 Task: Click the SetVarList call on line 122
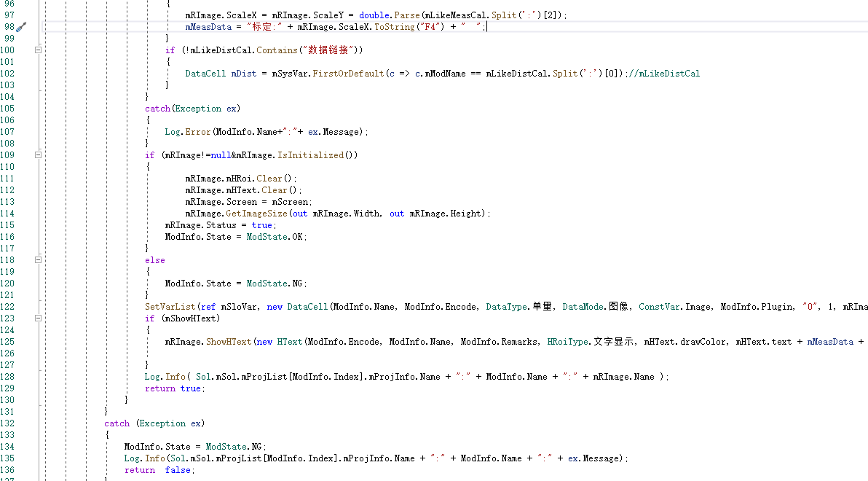(x=170, y=306)
